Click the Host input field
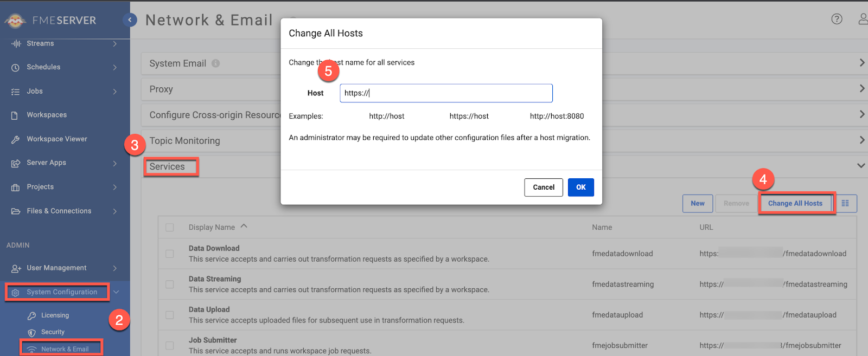The image size is (868, 356). pyautogui.click(x=446, y=93)
